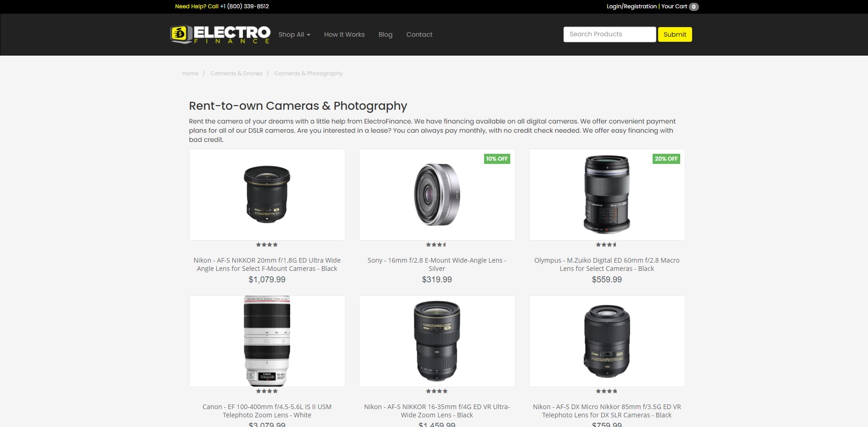
Task: Open Sony 16mm E-Mount lens title
Action: point(437,264)
